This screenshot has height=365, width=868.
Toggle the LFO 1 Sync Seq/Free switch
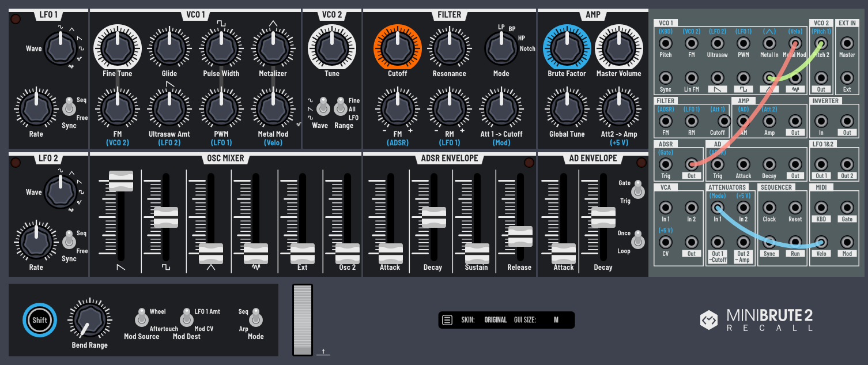(x=69, y=107)
